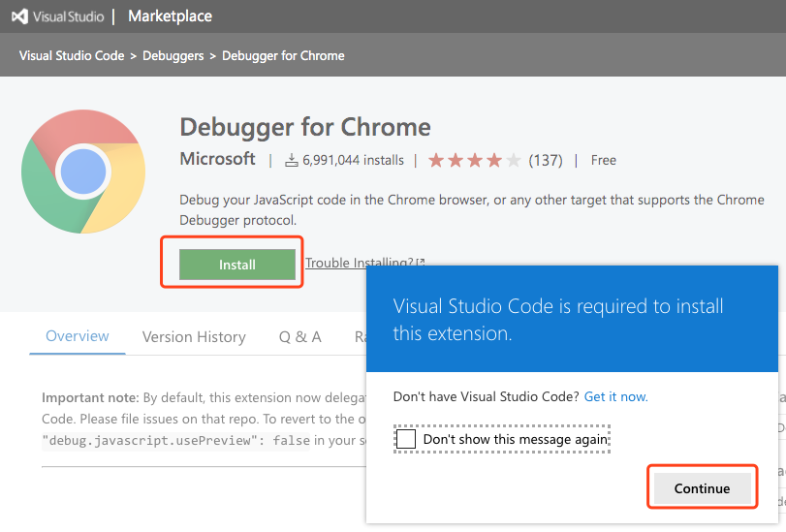The image size is (786, 532).
Task: Click the green Install button
Action: (237, 265)
